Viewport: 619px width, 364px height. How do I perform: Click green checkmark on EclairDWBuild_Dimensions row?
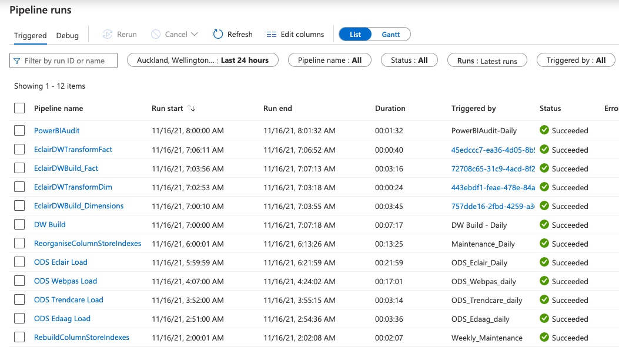tap(544, 205)
